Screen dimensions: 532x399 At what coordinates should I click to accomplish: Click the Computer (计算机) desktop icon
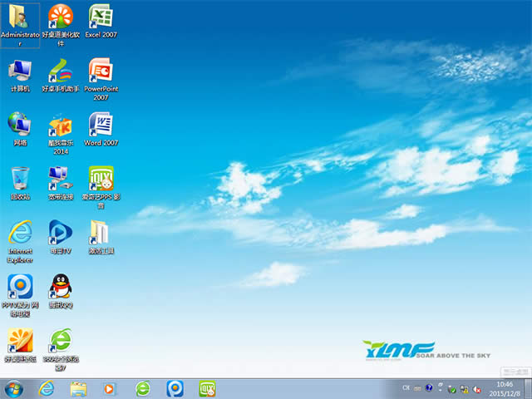(x=20, y=70)
